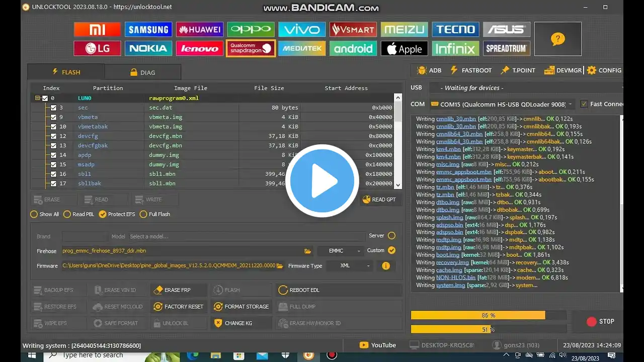Uncheck the vbmeta partition checkbox
Viewport: 644px width, 362px height.
[53, 117]
